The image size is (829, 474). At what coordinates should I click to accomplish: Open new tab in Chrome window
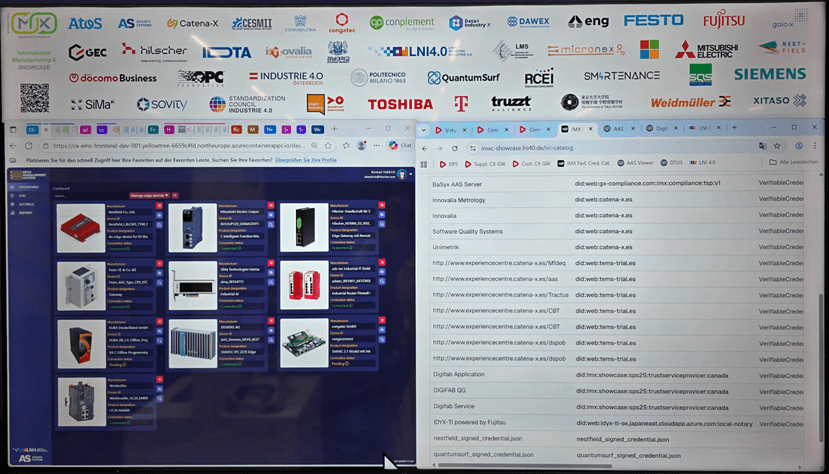coord(734,128)
